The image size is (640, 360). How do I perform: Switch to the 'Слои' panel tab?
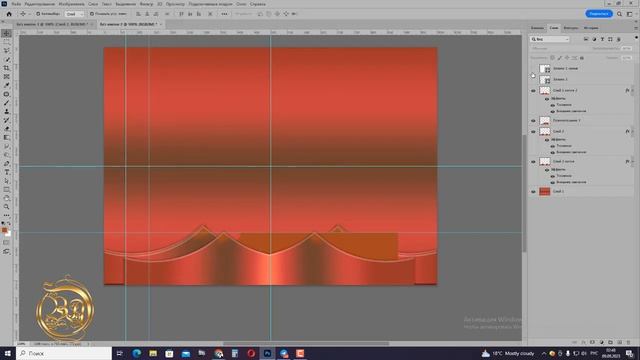[554, 28]
